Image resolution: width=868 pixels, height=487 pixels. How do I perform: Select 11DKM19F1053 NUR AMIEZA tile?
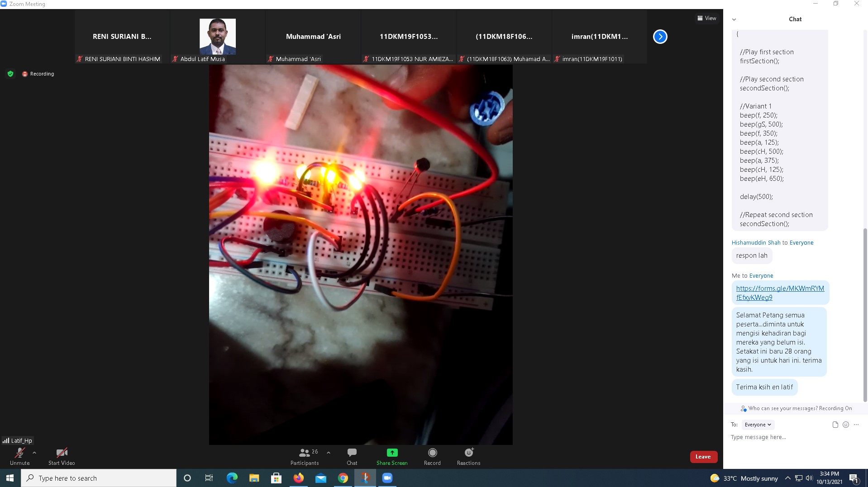[x=409, y=37]
